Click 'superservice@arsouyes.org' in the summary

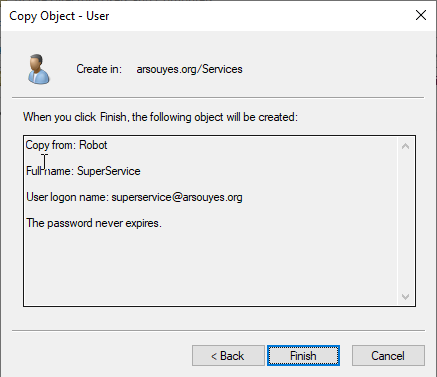tap(177, 197)
